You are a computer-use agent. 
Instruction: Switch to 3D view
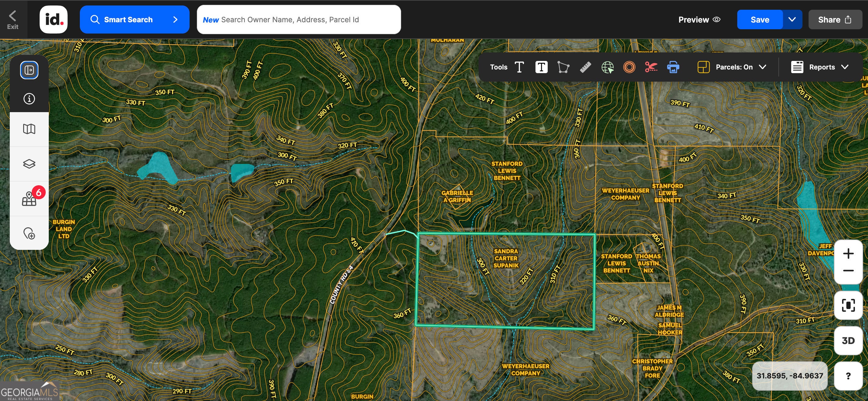[848, 340]
